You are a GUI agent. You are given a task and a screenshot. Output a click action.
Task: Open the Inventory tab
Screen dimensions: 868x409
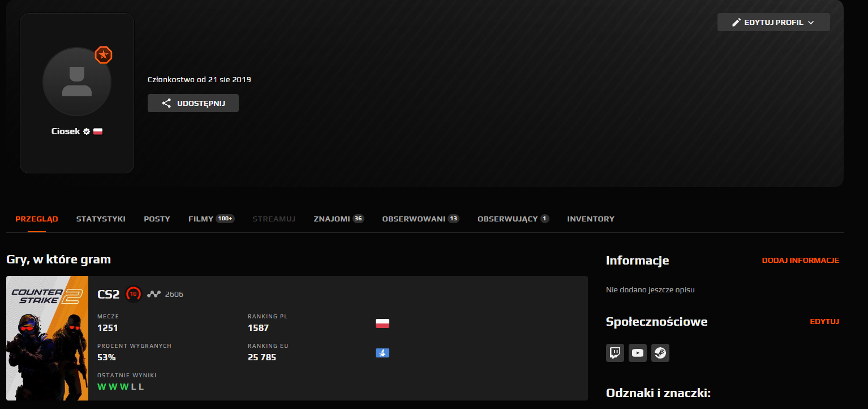point(591,219)
